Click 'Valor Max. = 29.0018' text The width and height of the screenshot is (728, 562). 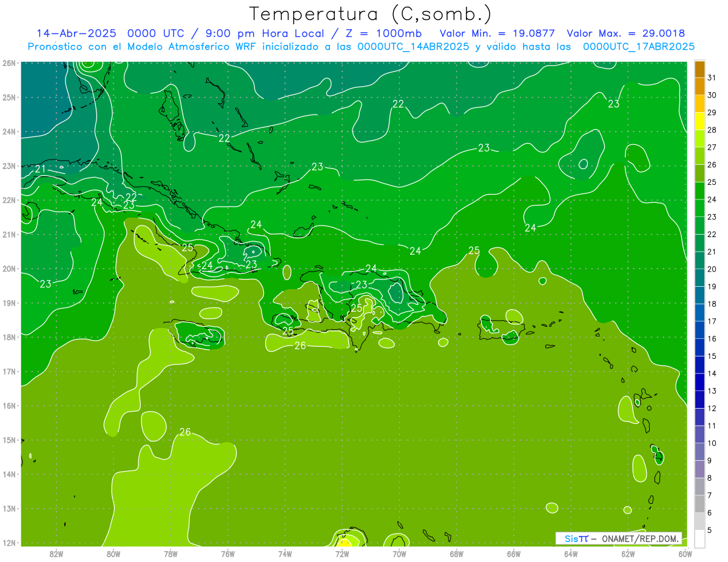(x=626, y=33)
